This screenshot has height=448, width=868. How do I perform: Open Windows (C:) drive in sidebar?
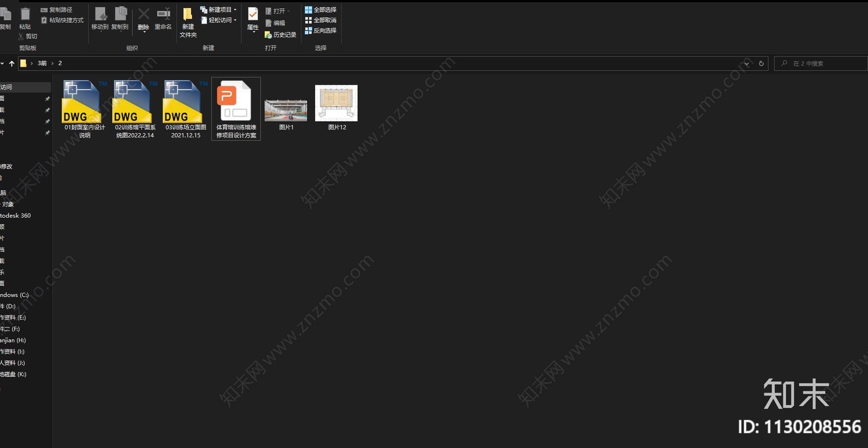click(14, 295)
